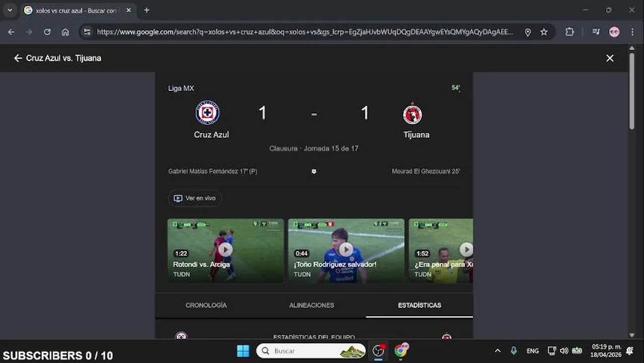The width and height of the screenshot is (644, 363).
Task: Click the Clausura · Jornada 15 de 17 text
Action: (314, 149)
